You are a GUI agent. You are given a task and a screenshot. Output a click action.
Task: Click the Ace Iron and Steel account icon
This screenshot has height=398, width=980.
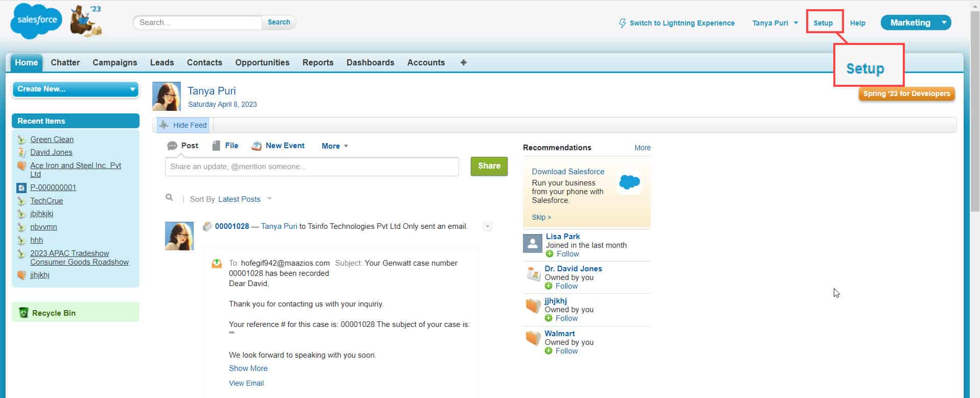point(21,166)
